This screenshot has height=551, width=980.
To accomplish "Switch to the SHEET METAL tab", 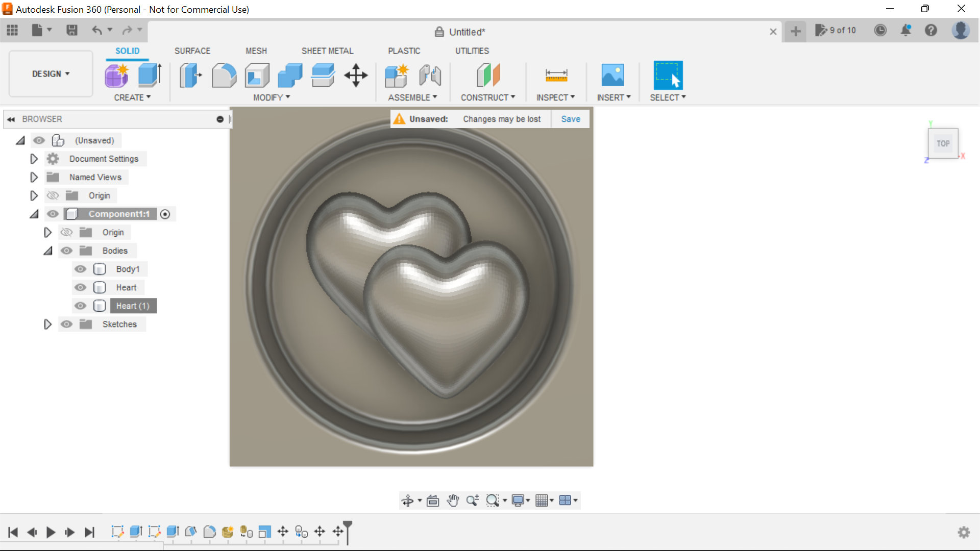I will (x=327, y=51).
